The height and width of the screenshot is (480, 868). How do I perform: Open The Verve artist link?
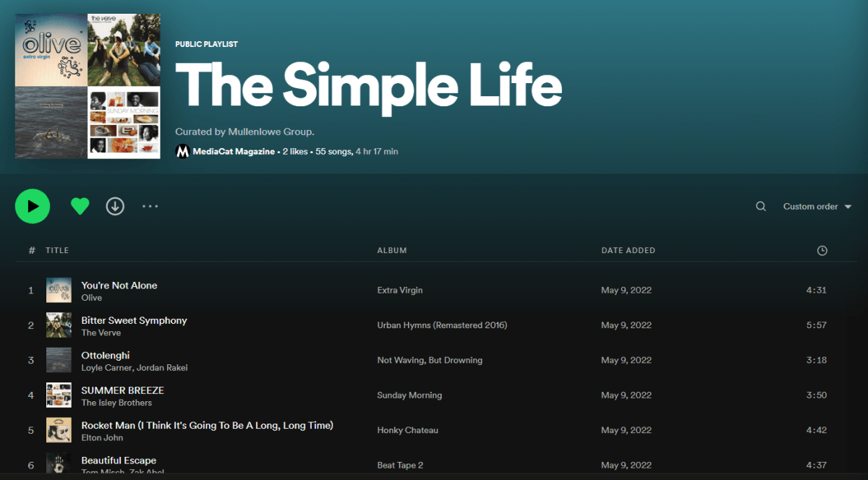101,333
